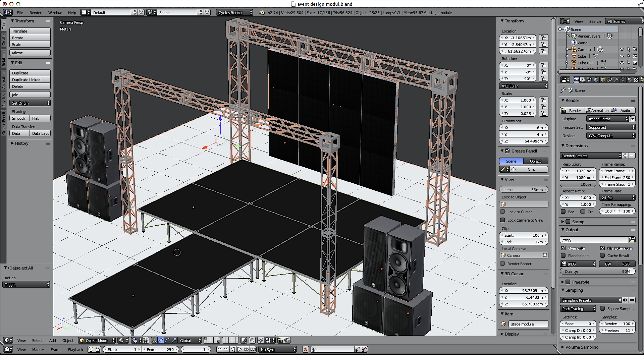
Task: Toggle renderability of Cube.001 in outliner
Action: (x=635, y=63)
